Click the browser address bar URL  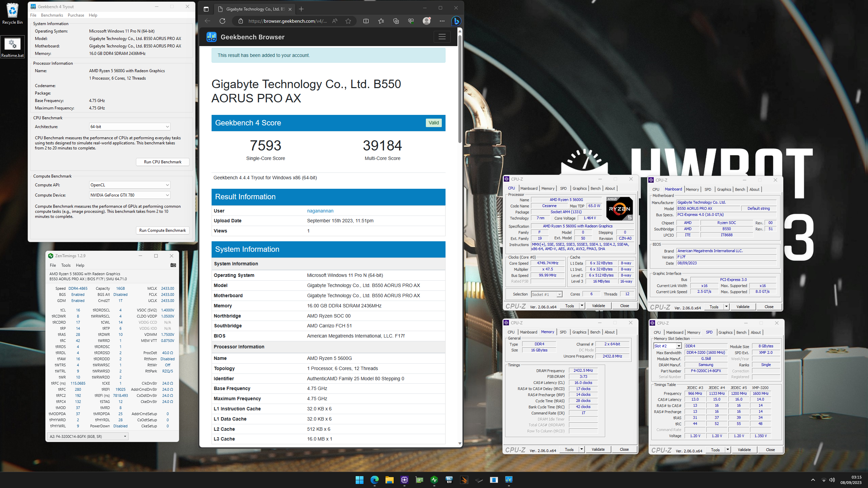pyautogui.click(x=288, y=21)
